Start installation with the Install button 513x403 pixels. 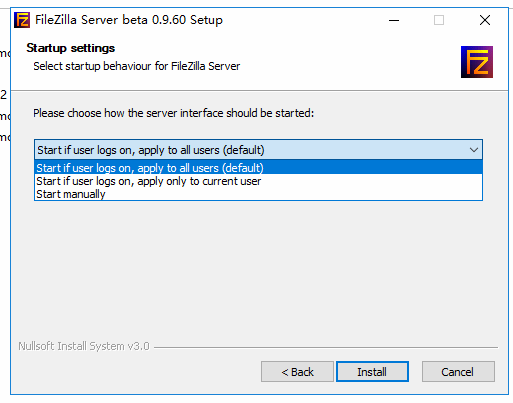372,372
